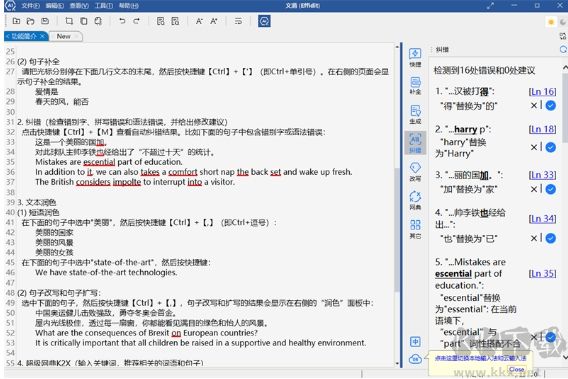Screen dimensions: 568x379
Task: Open the 改写 rewrite sidebar panel
Action: click(x=415, y=171)
